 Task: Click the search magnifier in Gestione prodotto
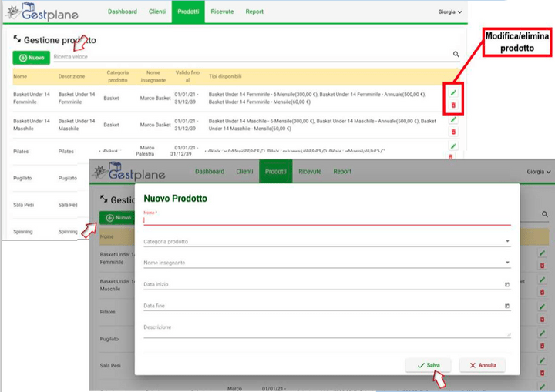[x=456, y=54]
